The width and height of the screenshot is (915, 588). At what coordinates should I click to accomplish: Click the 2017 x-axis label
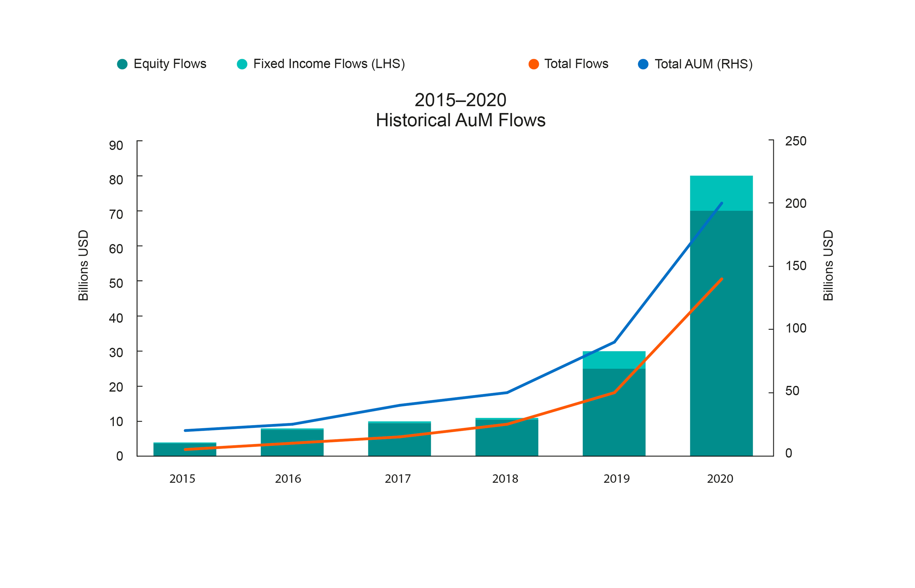(398, 479)
